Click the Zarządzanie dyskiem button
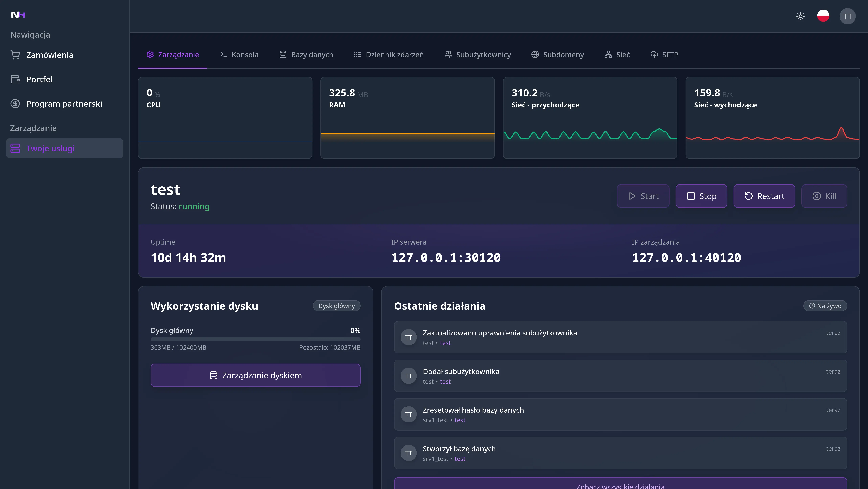868x489 pixels. coord(255,375)
